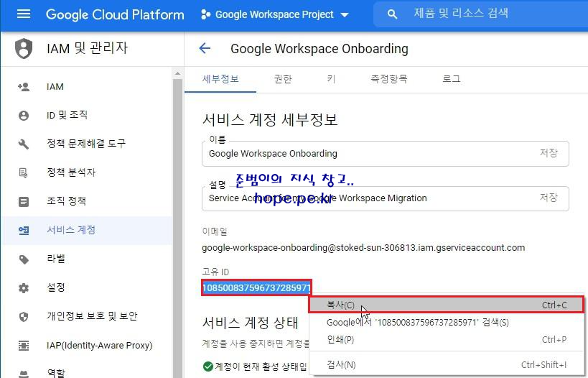This screenshot has width=588, height=378.
Task: Click the 라벨 tag icon
Action: coord(24,259)
